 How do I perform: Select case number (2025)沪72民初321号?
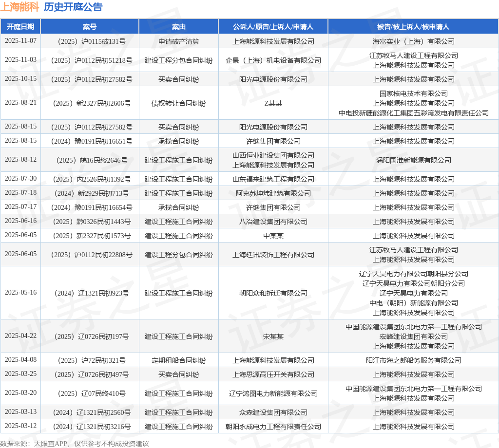90,360
